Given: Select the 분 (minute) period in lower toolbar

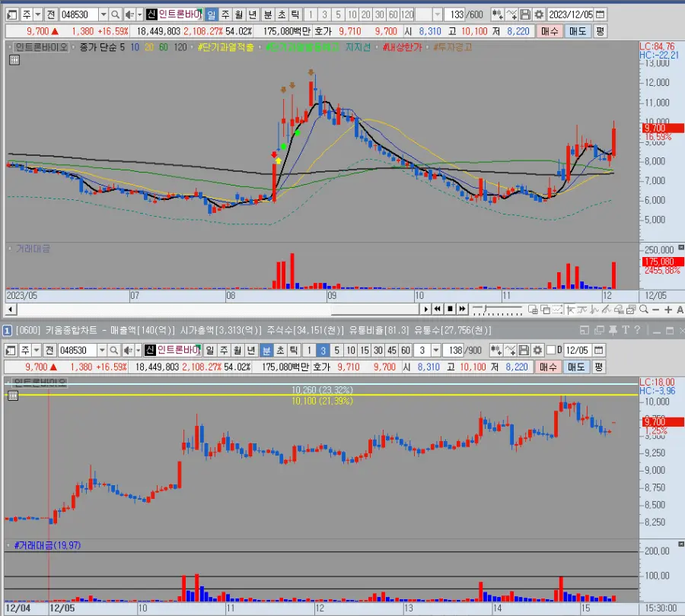Looking at the screenshot, I should click(266, 350).
